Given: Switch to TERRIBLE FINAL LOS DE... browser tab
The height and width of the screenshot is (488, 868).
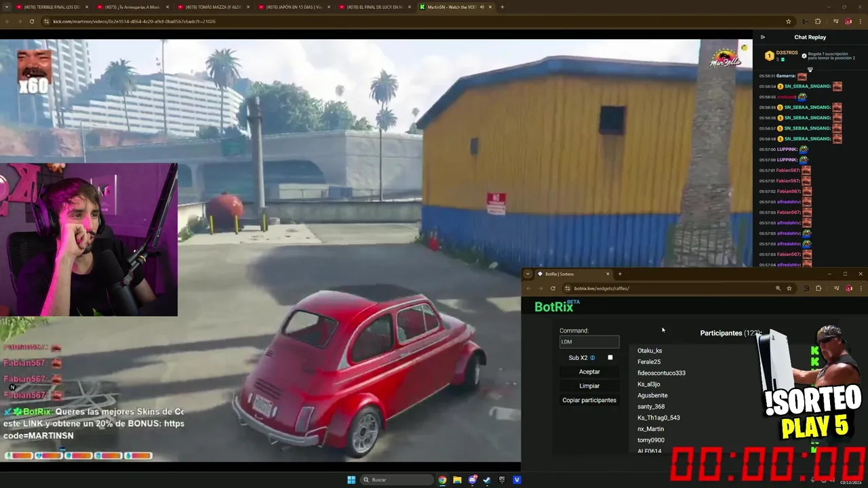Looking at the screenshot, I should (53, 7).
